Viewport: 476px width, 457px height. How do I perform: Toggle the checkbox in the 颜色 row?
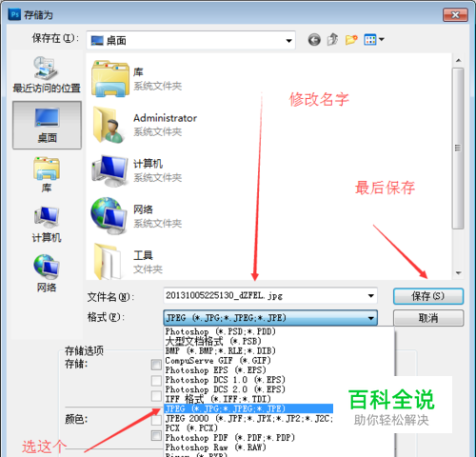156,420
